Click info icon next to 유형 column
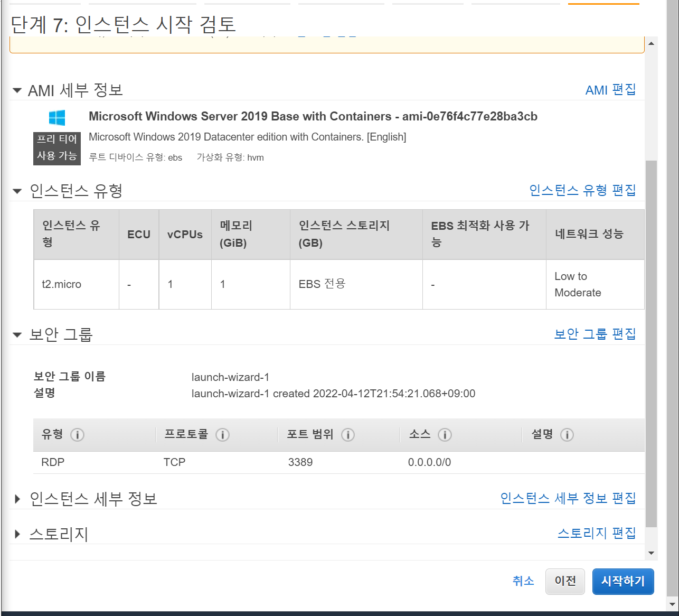This screenshot has width=679, height=616. coord(77,435)
